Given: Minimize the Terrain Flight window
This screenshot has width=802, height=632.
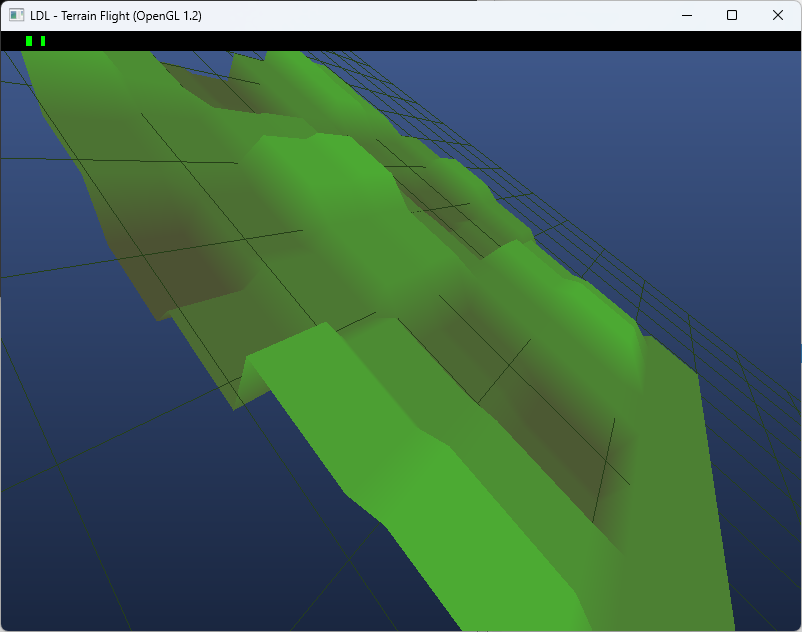Looking at the screenshot, I should pyautogui.click(x=687, y=15).
